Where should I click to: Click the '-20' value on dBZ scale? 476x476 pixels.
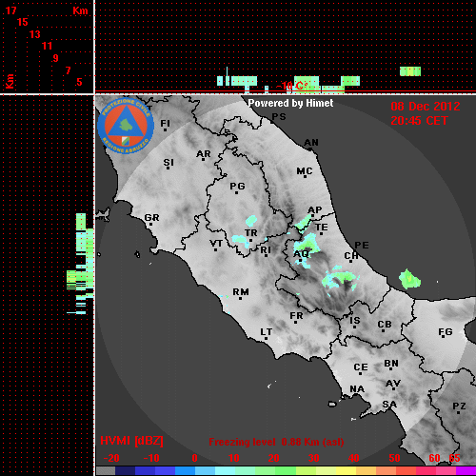coord(111,458)
